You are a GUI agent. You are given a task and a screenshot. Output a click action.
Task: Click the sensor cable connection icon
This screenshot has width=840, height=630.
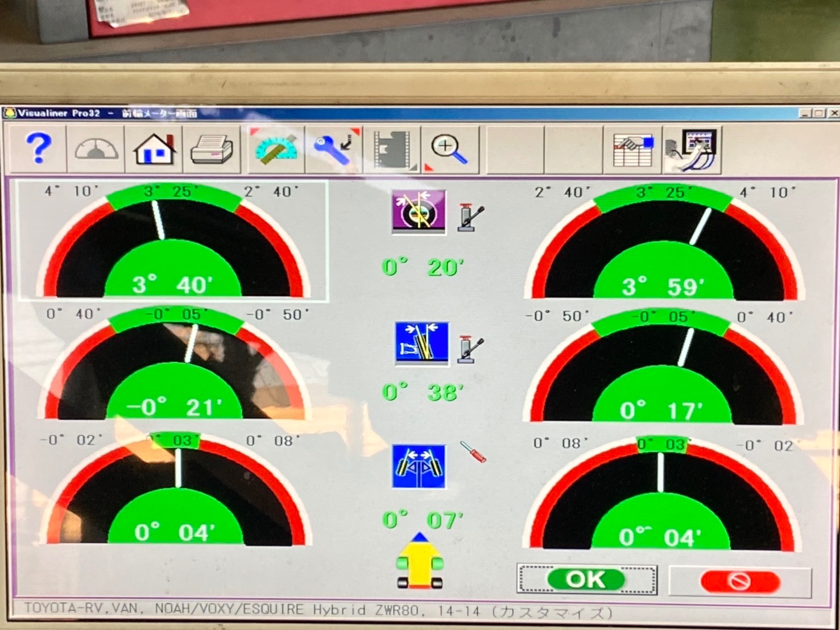tap(692, 150)
